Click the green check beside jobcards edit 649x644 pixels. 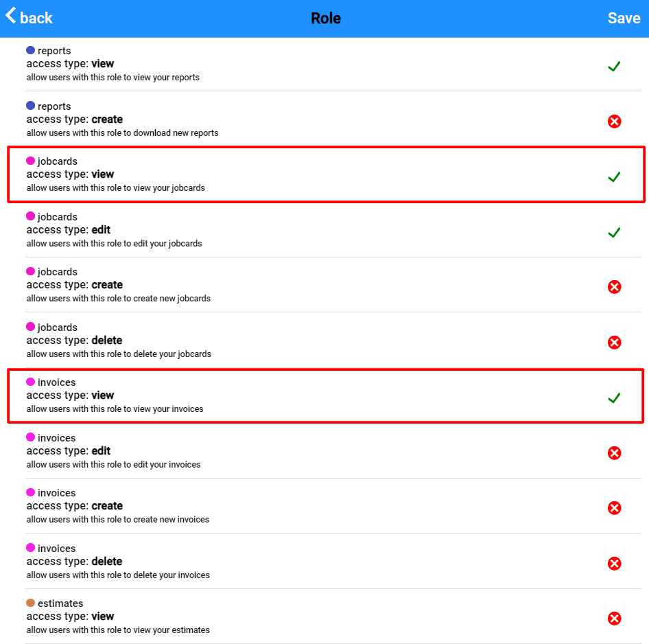point(614,232)
